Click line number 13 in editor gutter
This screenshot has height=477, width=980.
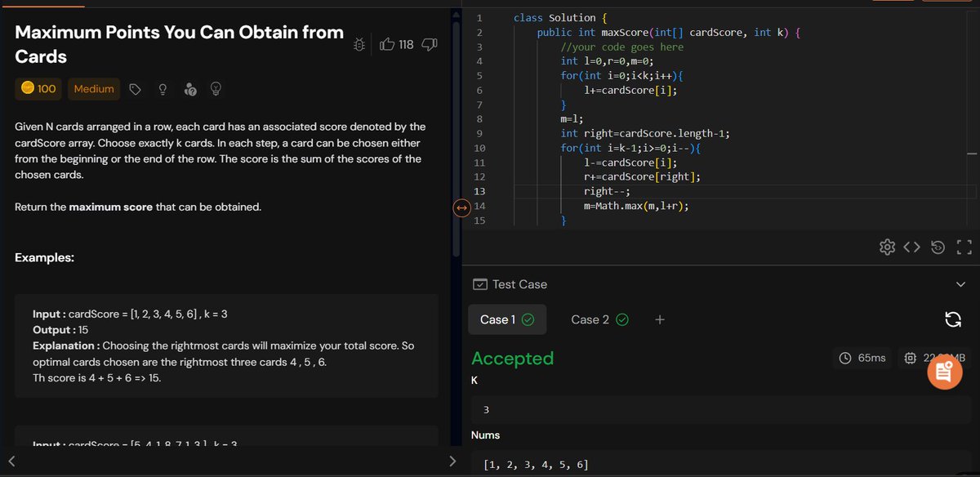pyautogui.click(x=479, y=191)
